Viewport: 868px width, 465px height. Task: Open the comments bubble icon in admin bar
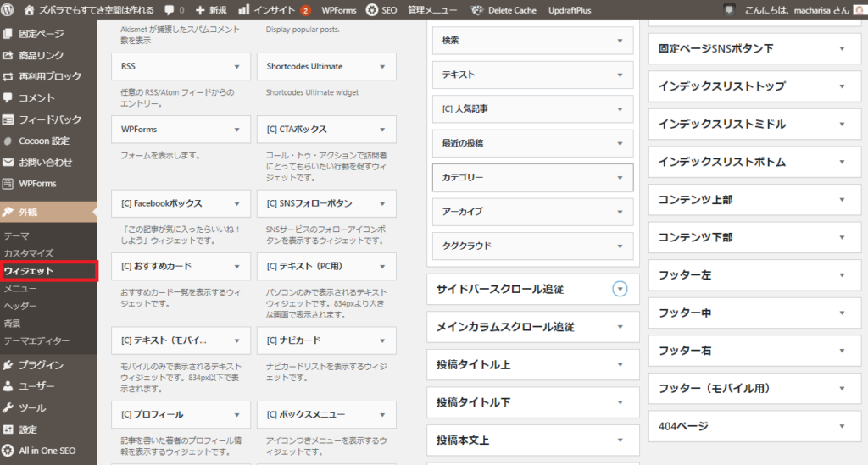170,10
